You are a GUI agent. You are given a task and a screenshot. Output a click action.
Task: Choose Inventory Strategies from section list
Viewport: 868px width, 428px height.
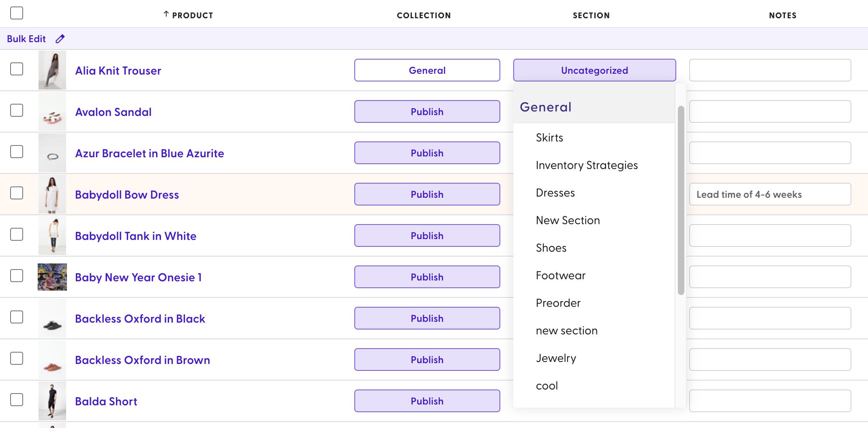tap(587, 165)
